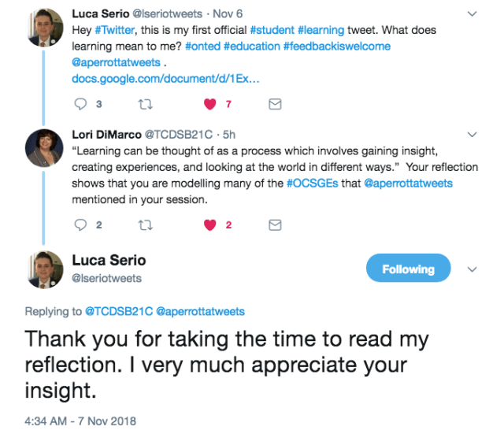
Task: Reply to Lori DiMarco's tweet
Action: pyautogui.click(x=80, y=224)
